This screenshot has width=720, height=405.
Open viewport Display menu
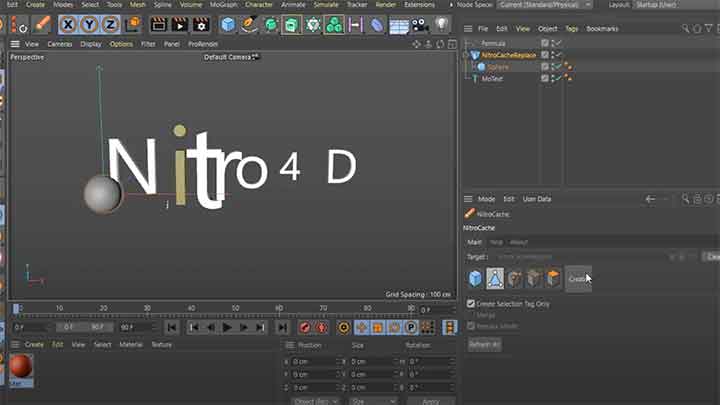point(90,44)
